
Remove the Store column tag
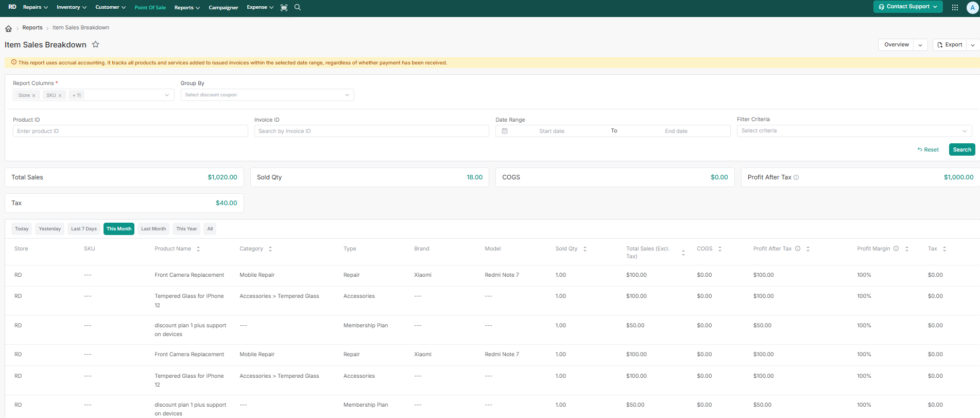33,95
